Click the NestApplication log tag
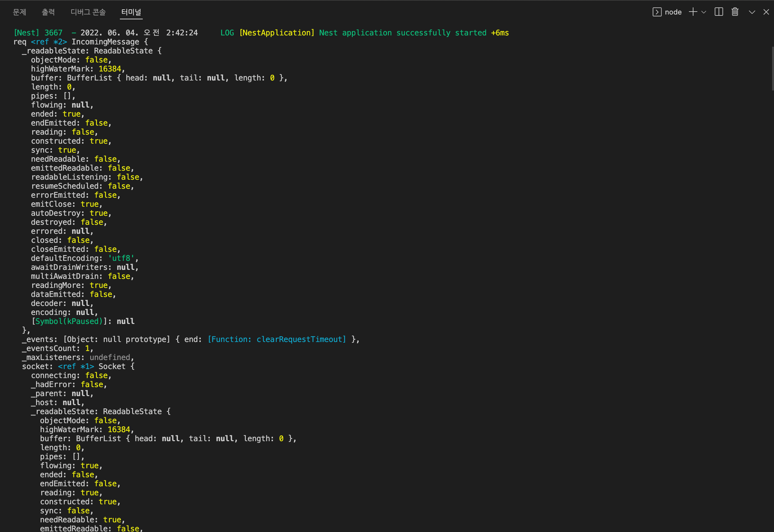The width and height of the screenshot is (774, 532). click(277, 33)
